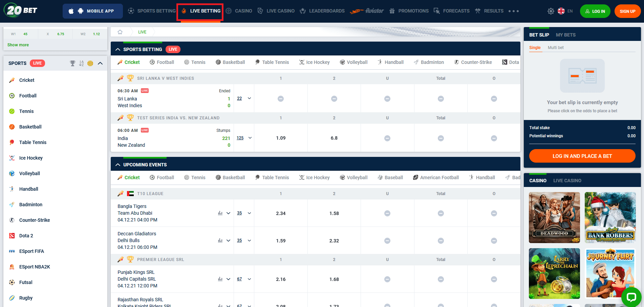644x307 pixels.
Task: Click the globe icon in Sports sidebar
Action: point(90,63)
